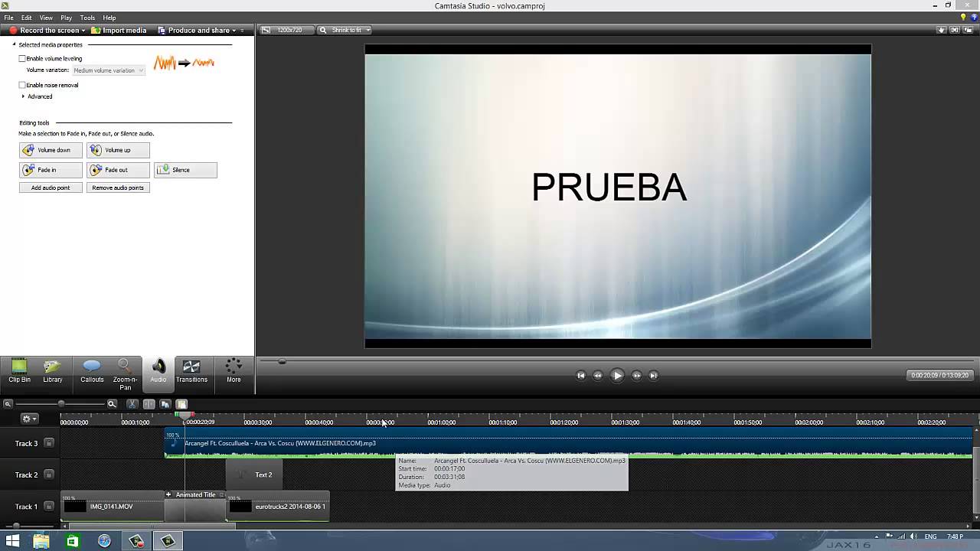Click the Copy tool icon
This screenshot has width=980, height=551.
pyautogui.click(x=165, y=404)
